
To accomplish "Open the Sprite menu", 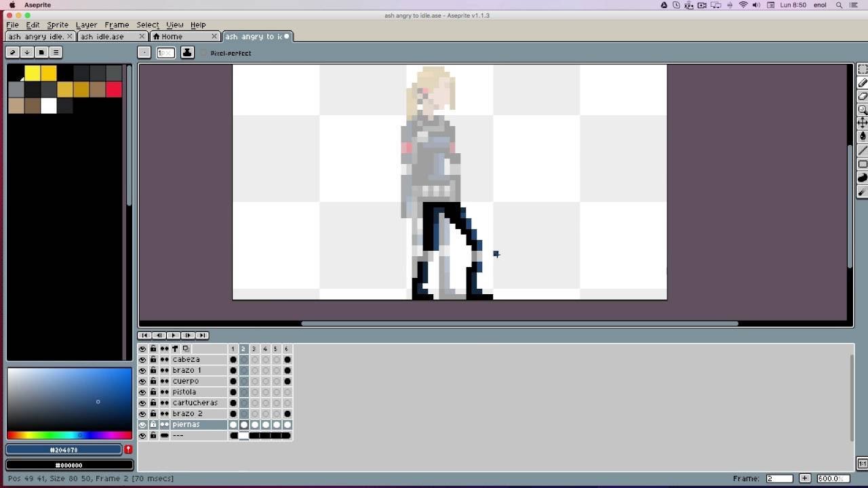I will tap(58, 24).
